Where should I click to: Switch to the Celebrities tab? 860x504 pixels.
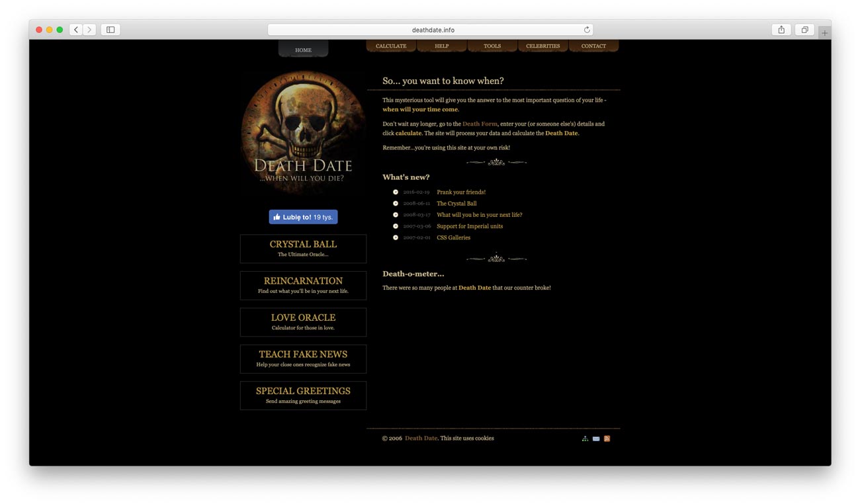542,46
